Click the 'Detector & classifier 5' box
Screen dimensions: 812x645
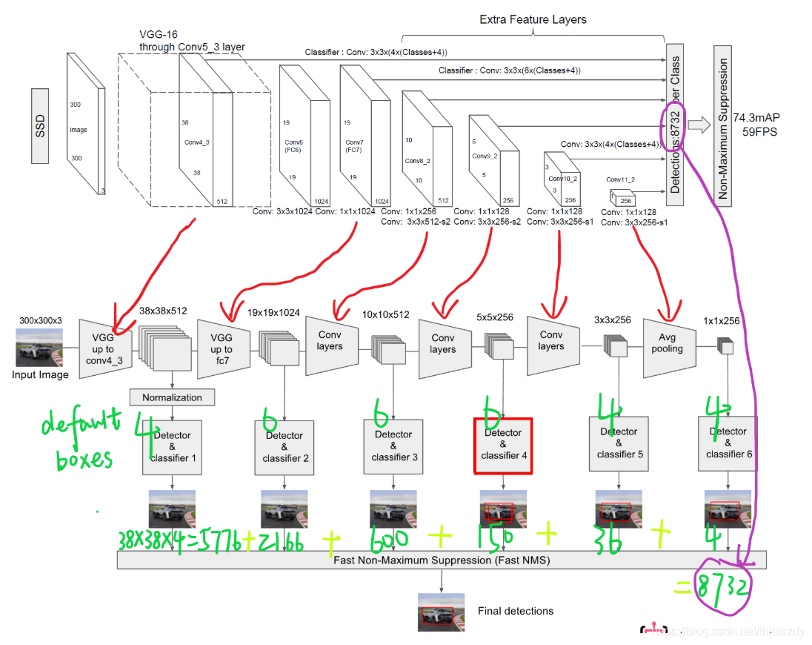coord(619,444)
